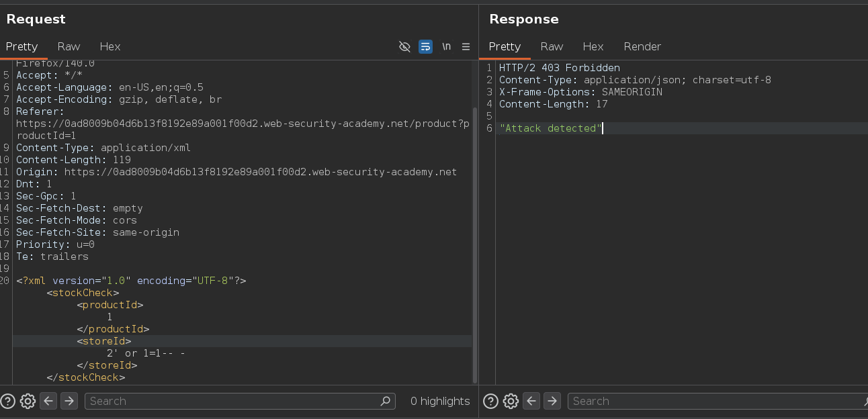
Task: Click the closing </productId> tag
Action: point(113,329)
